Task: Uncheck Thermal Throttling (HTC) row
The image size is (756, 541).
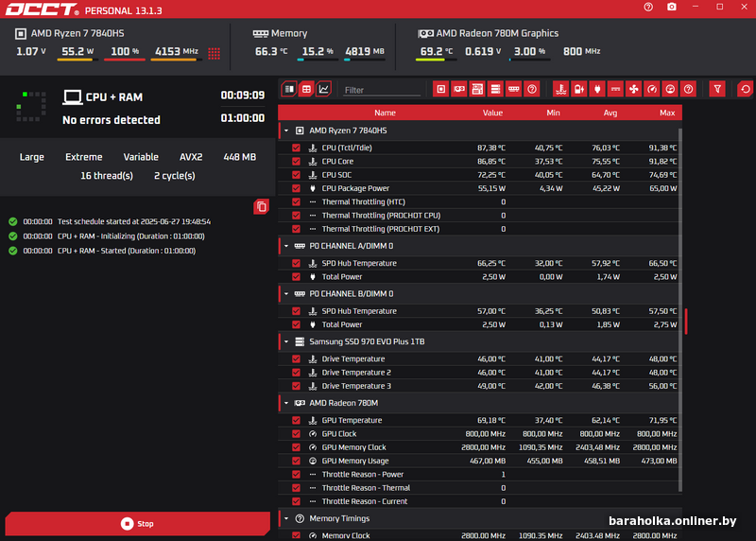Action: pyautogui.click(x=296, y=201)
